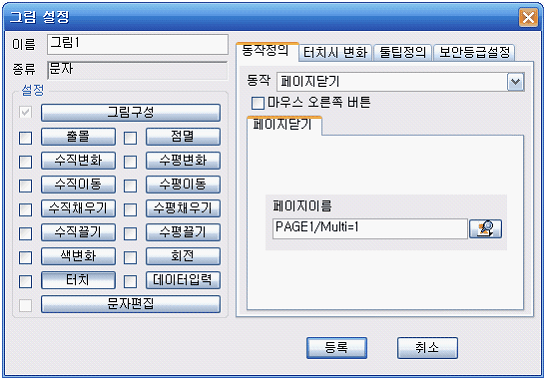Viewport: 546px width, 380px height.
Task: Enable the 수평채우기 checkbox
Action: [x=130, y=210]
